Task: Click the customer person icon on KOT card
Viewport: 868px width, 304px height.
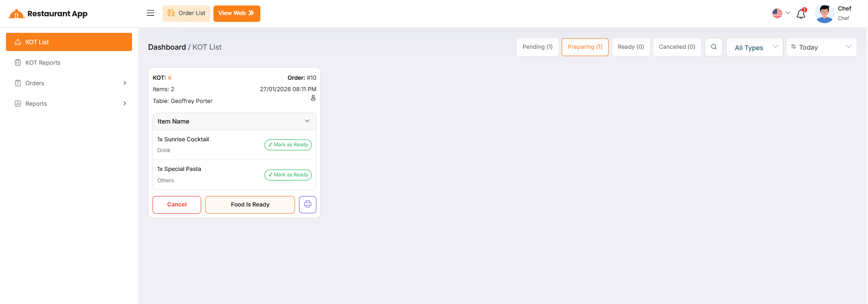Action: point(313,98)
